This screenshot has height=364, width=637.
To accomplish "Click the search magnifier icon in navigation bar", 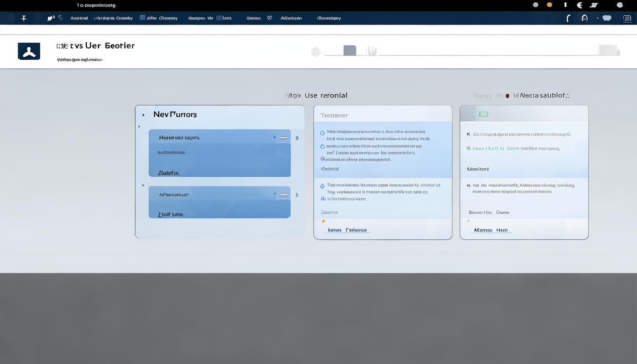I will coord(61,18).
